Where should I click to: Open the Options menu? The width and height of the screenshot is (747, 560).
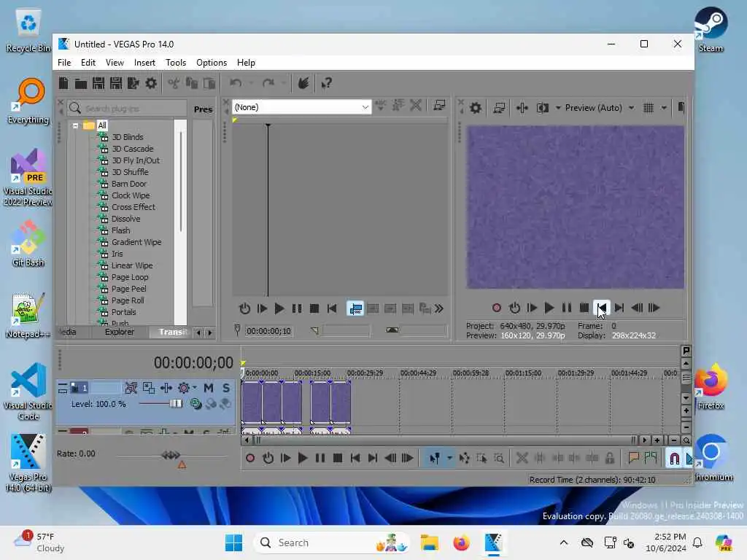(x=211, y=63)
